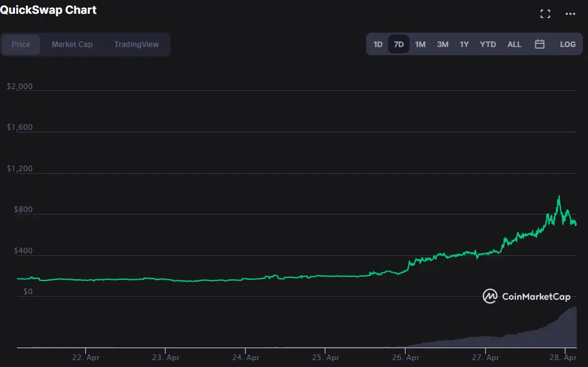This screenshot has width=588, height=367.
Task: Click the 27. Apr date label
Action: (486, 358)
